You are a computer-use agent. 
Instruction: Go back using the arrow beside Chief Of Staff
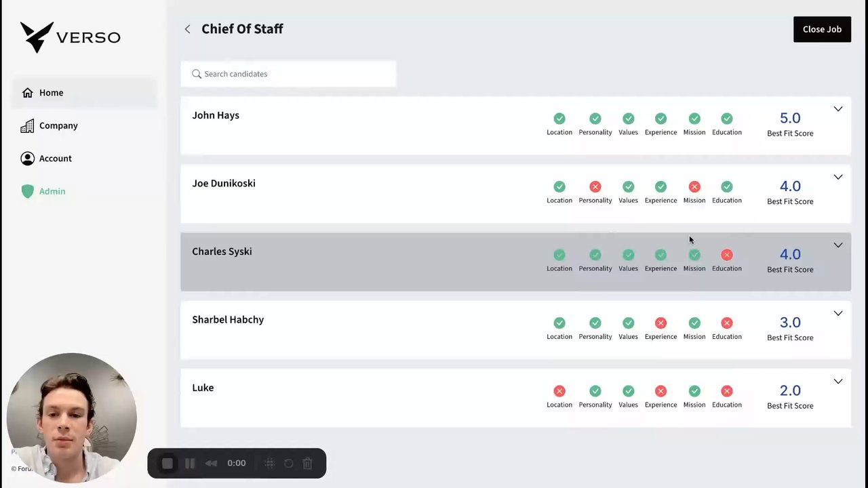tap(188, 29)
